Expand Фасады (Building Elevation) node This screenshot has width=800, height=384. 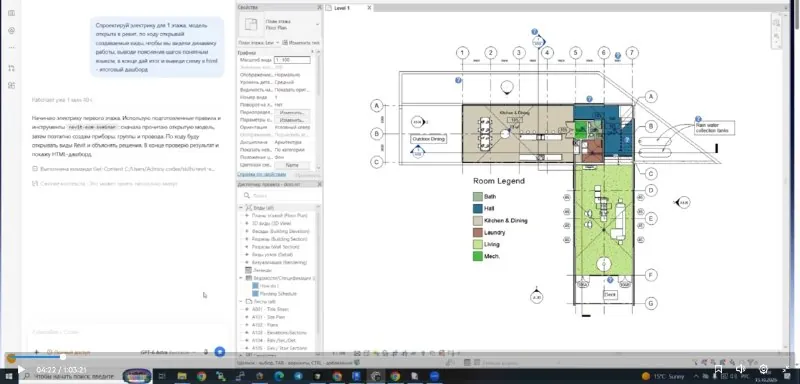pos(247,231)
